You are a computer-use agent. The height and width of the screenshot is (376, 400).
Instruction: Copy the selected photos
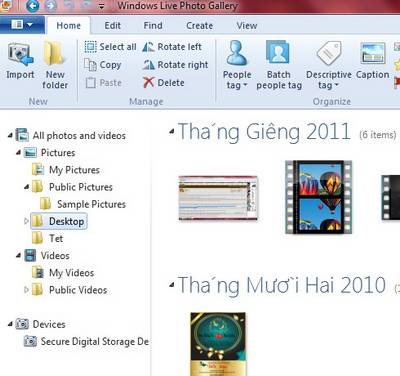coord(103,65)
